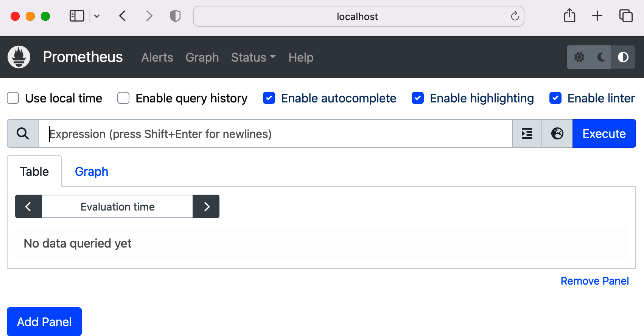Add a new query panel
The height and width of the screenshot is (336, 644).
point(44,322)
